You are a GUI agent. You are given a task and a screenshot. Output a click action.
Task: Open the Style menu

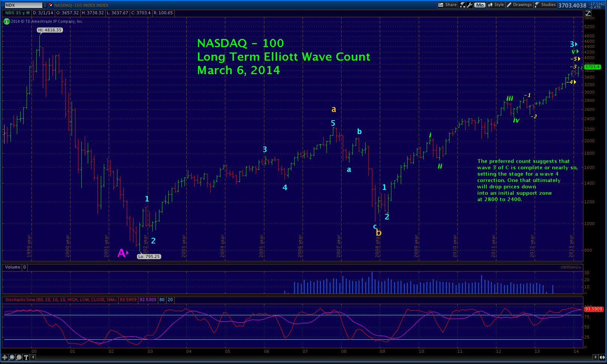(496, 5)
